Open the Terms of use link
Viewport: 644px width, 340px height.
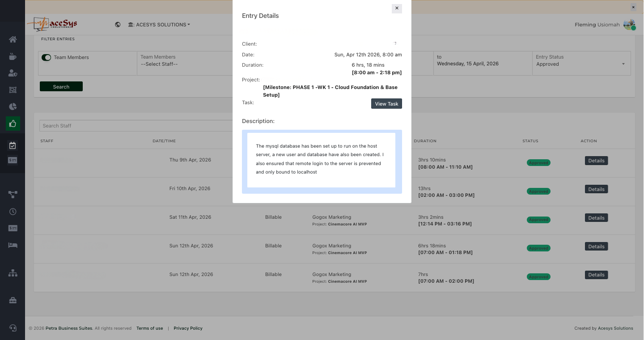tap(149, 328)
